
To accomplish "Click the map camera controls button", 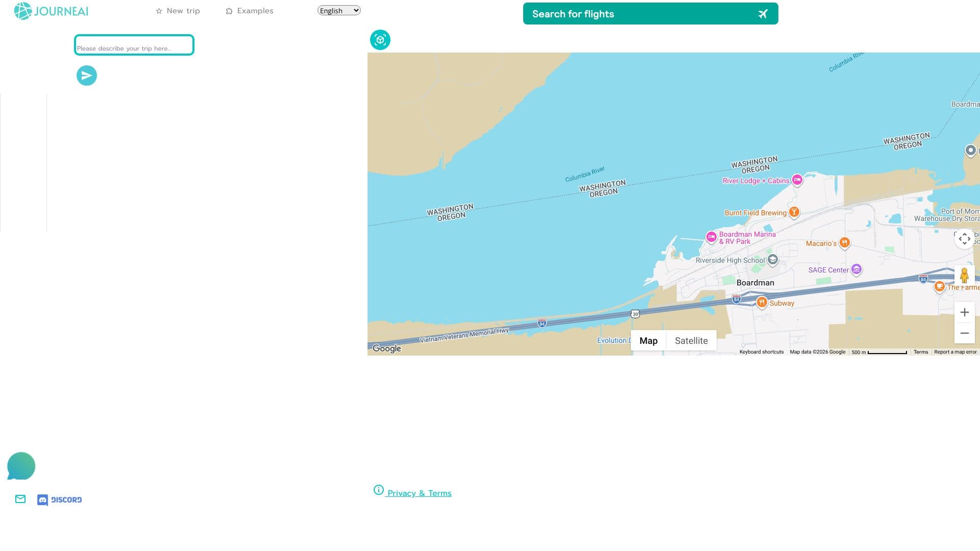I will (964, 239).
